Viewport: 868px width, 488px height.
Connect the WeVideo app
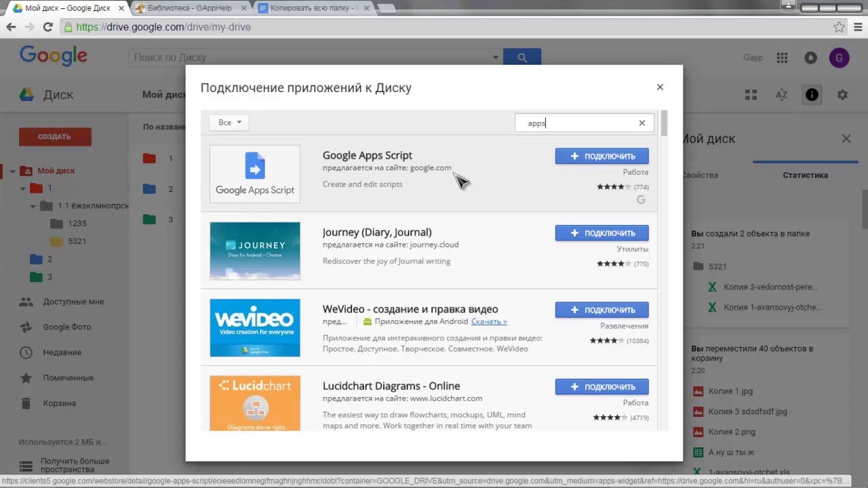point(601,310)
